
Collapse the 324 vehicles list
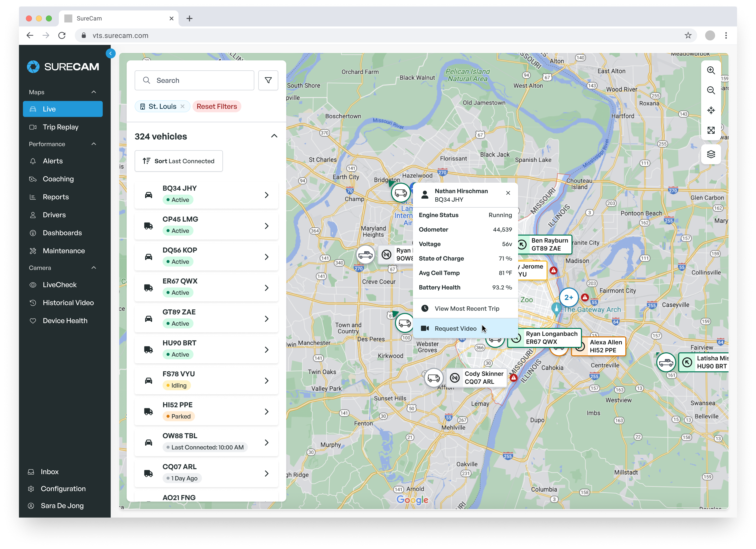pos(274,136)
